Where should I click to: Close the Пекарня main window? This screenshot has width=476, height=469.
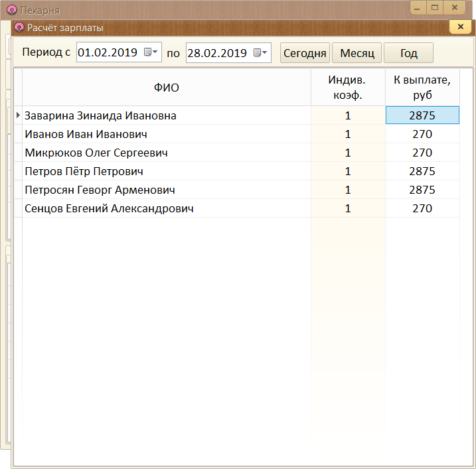click(455, 7)
